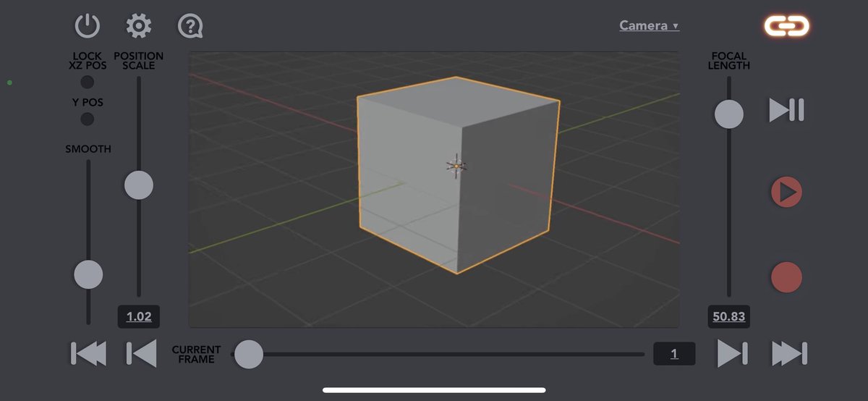Step forward one frame
The width and height of the screenshot is (868, 401).
pyautogui.click(x=732, y=353)
